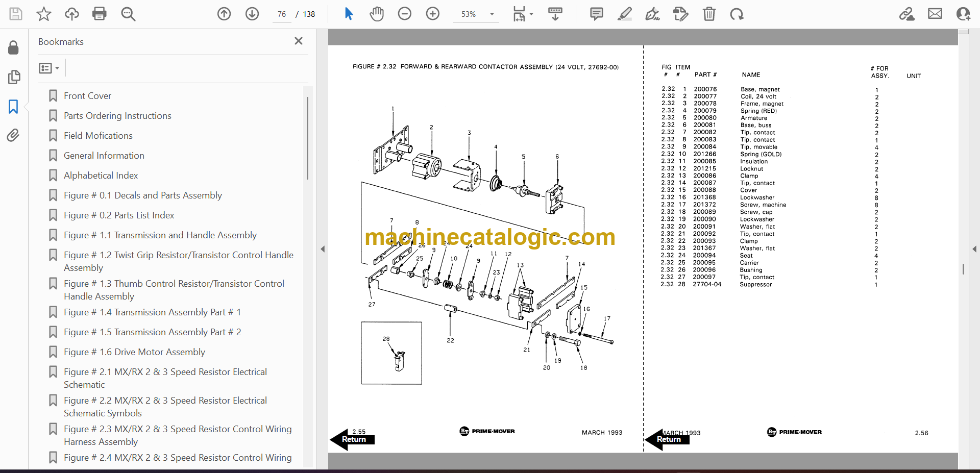Rotate the page with the circular arrow
The height and width of the screenshot is (473, 980).
tap(737, 14)
